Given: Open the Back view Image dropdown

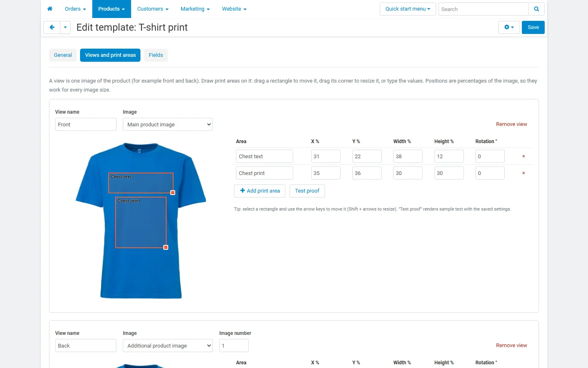Looking at the screenshot, I should pos(168,346).
